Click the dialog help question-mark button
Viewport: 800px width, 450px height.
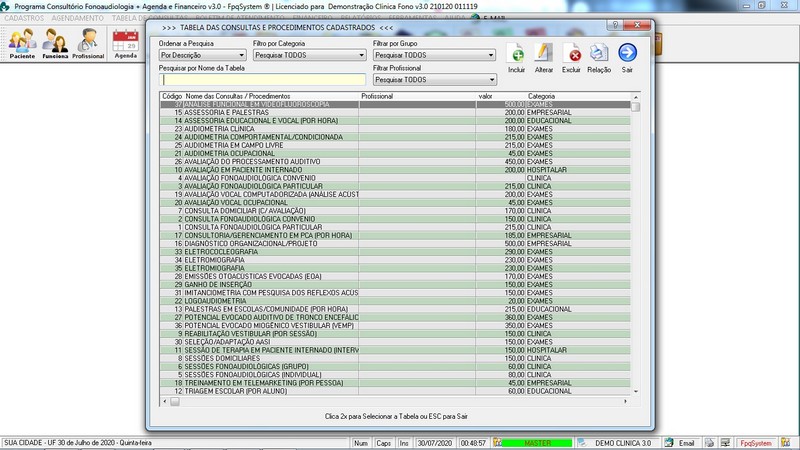tap(615, 25)
